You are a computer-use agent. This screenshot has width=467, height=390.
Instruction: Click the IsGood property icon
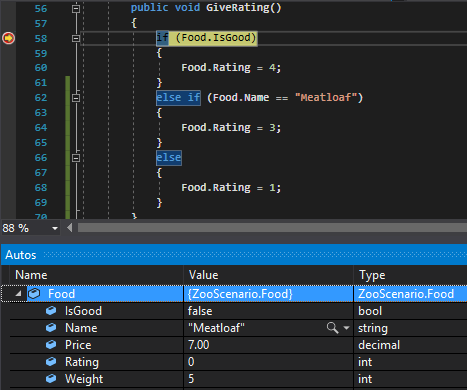(51, 311)
